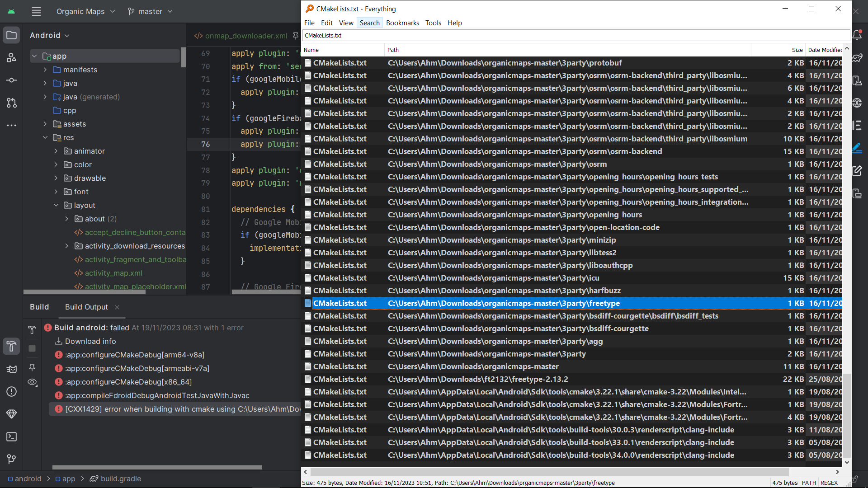This screenshot has height=488, width=868.
Task: Expand the manifests folder
Action: [45, 70]
